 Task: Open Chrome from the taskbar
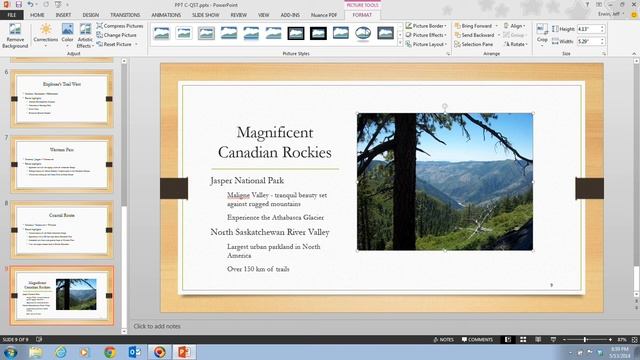pos(109,352)
